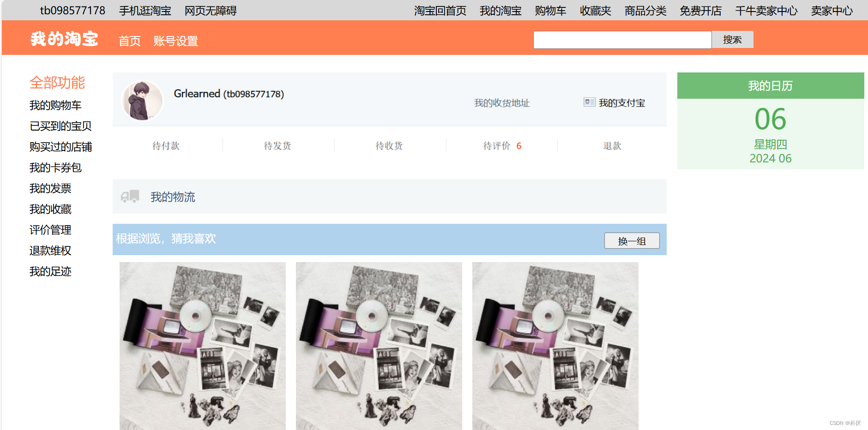Open 购买过的店铺 in the sidebar
The height and width of the screenshot is (430, 868).
[x=60, y=147]
